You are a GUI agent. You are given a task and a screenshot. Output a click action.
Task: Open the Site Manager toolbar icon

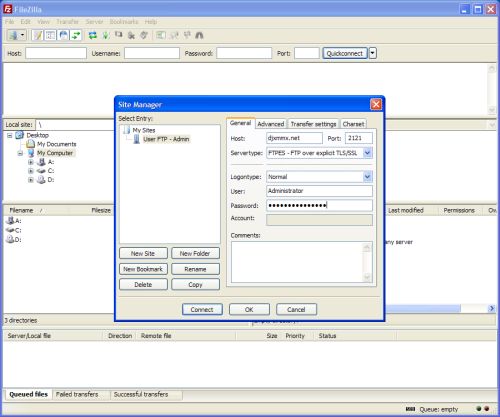[13, 35]
